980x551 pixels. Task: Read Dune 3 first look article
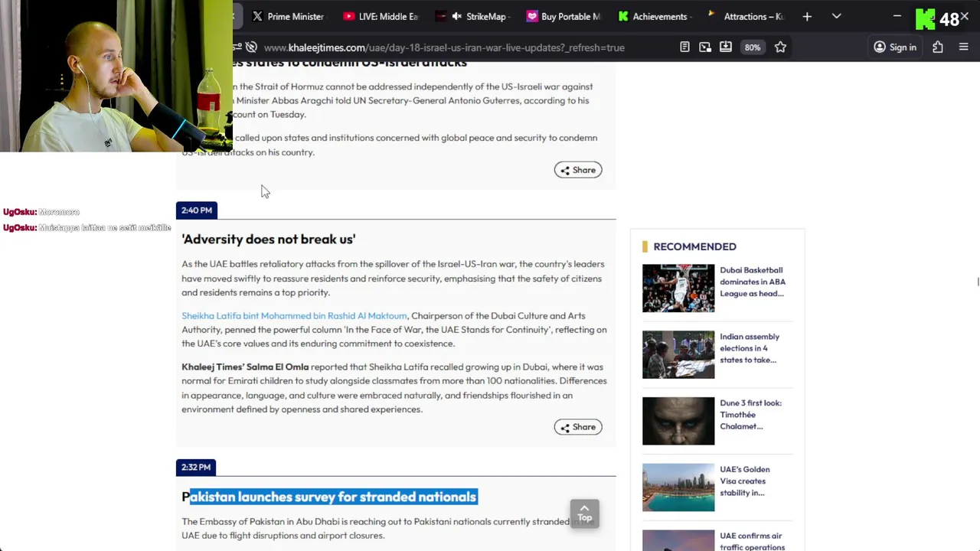(750, 415)
